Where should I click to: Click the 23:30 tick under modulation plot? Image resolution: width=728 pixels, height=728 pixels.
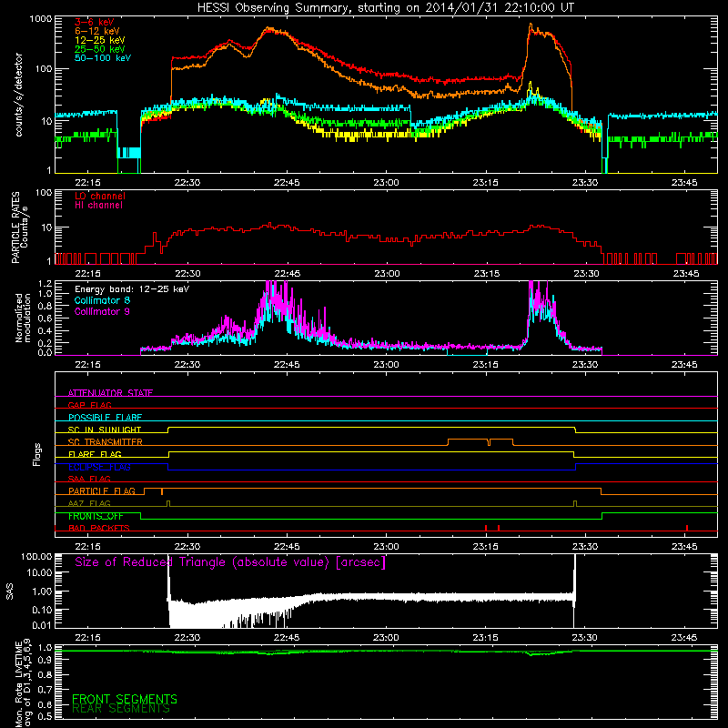[x=585, y=365]
